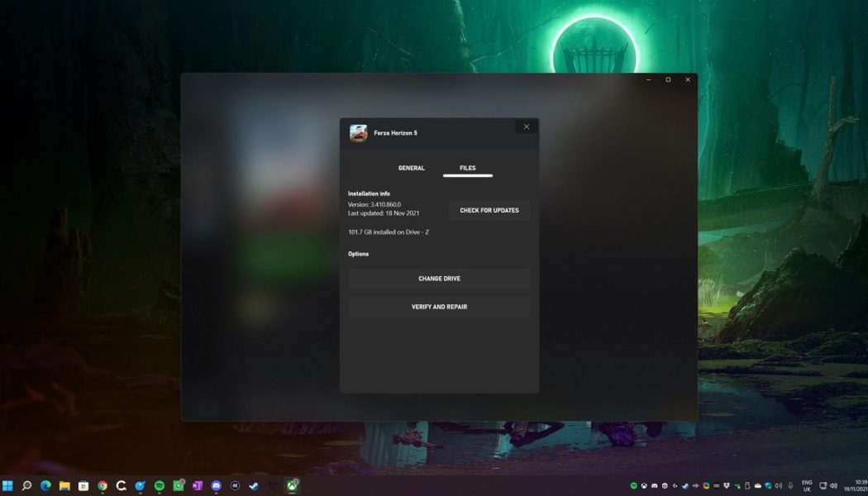Select the FILES tab
Viewport: 868px width, 496px height.
pos(468,168)
